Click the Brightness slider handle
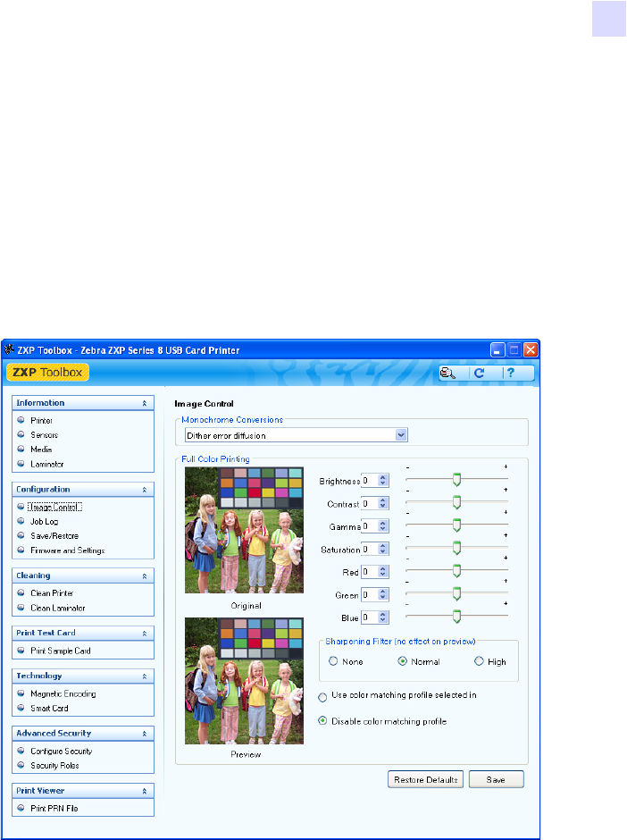The height and width of the screenshot is (840, 627). [456, 480]
